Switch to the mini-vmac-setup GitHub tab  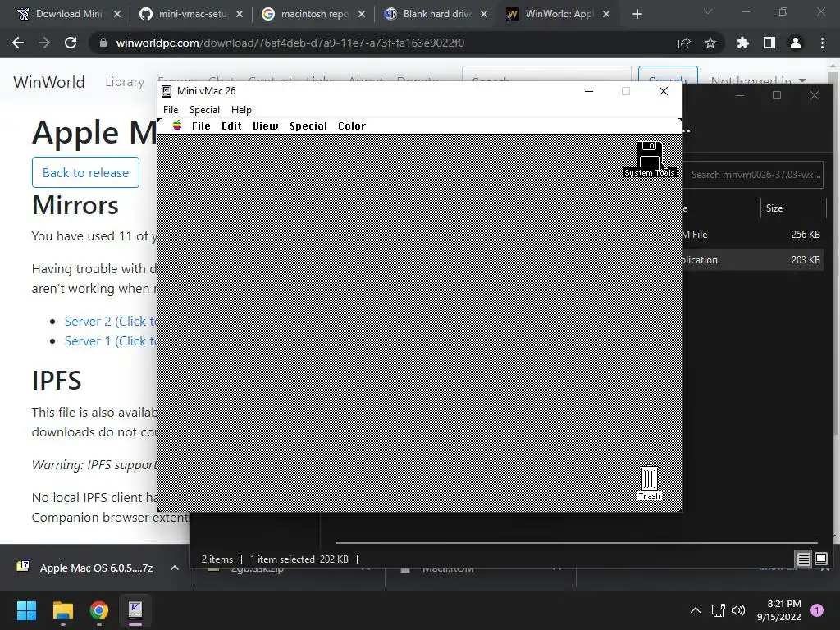192,14
